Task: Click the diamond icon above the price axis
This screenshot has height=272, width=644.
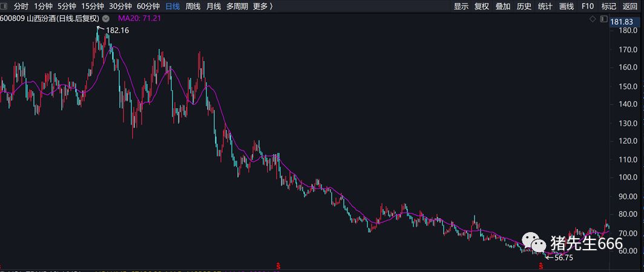Action: click(x=593, y=19)
